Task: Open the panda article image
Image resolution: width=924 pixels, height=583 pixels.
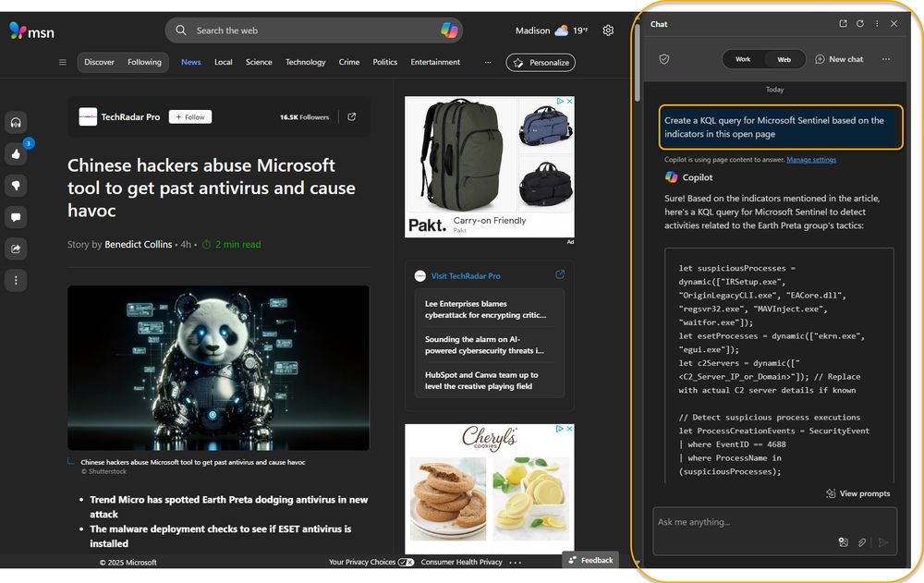Action: (x=219, y=368)
